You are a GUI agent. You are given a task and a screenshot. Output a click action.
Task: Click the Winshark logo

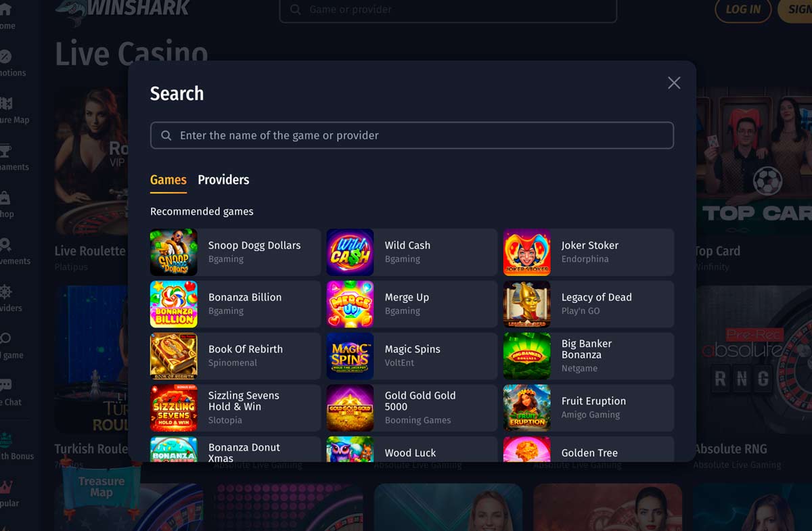pyautogui.click(x=122, y=10)
